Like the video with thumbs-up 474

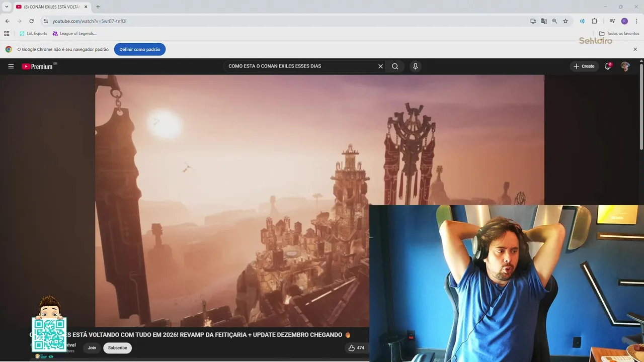[356, 348]
